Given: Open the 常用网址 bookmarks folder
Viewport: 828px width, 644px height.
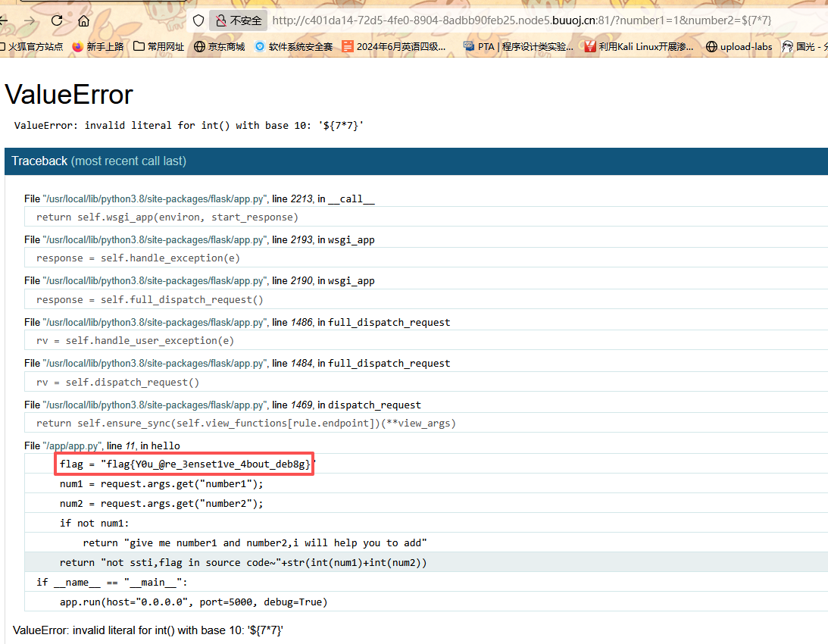Looking at the screenshot, I should point(158,46).
